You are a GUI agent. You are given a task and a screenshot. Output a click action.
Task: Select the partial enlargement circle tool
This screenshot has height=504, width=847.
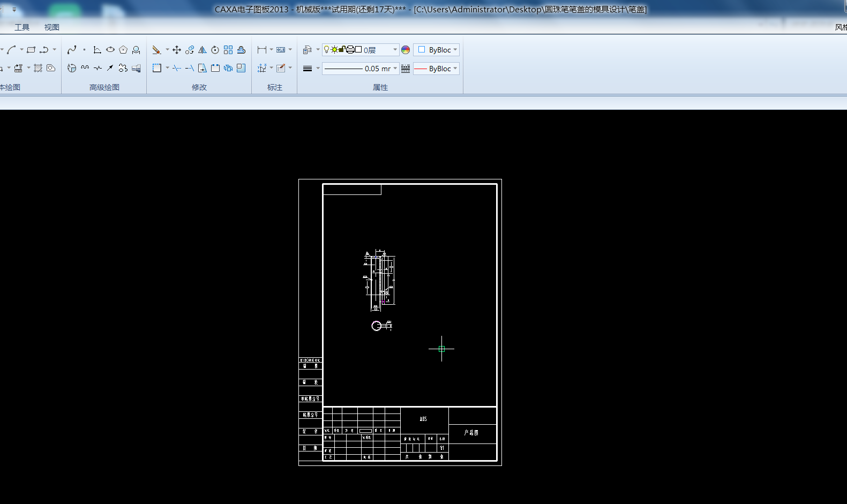point(72,68)
